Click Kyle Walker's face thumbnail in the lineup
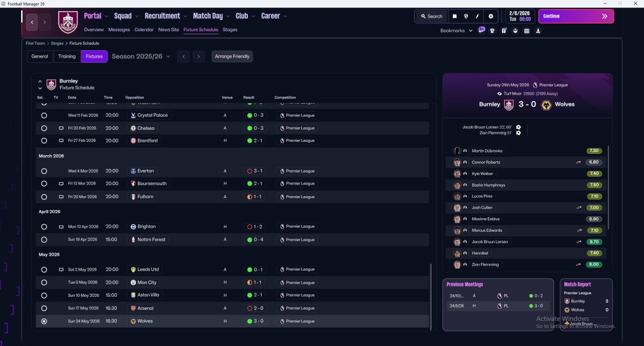The height and width of the screenshot is (346, 644). click(457, 174)
